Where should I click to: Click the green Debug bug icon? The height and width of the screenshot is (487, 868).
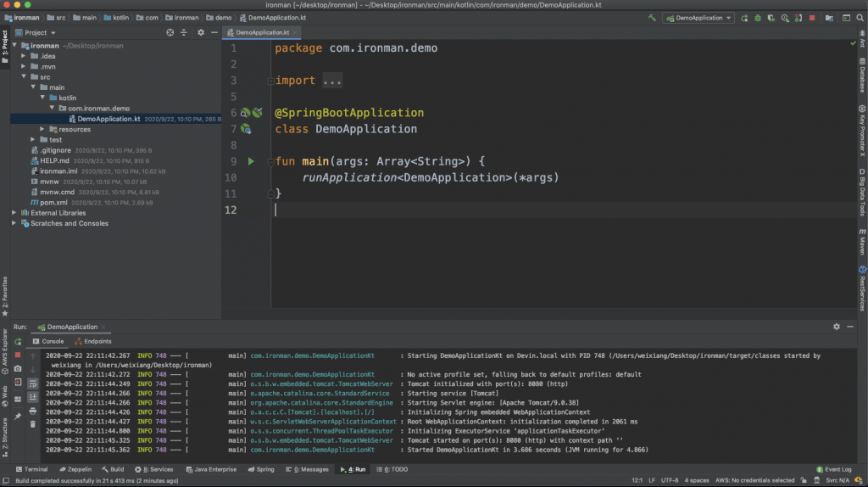[758, 18]
